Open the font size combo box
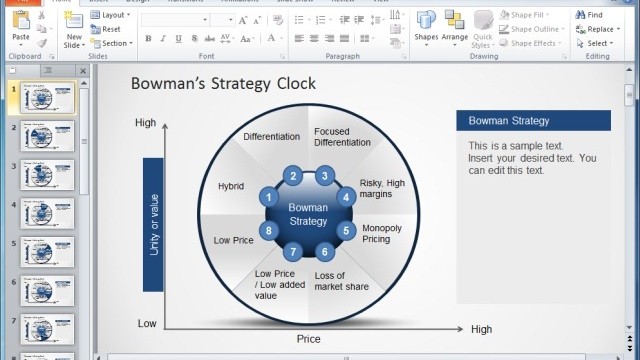This screenshot has width=640, height=360. tap(222, 20)
